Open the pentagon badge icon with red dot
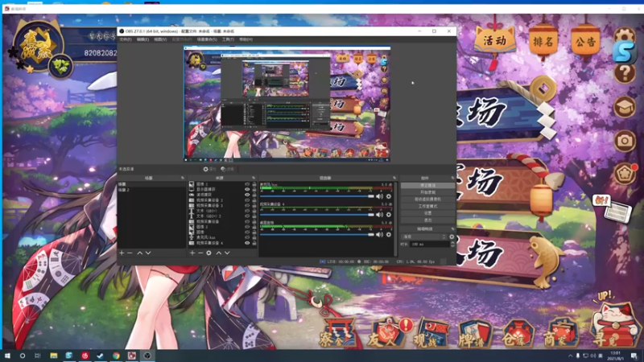Screen dimensions: 644x362 pos(625,174)
